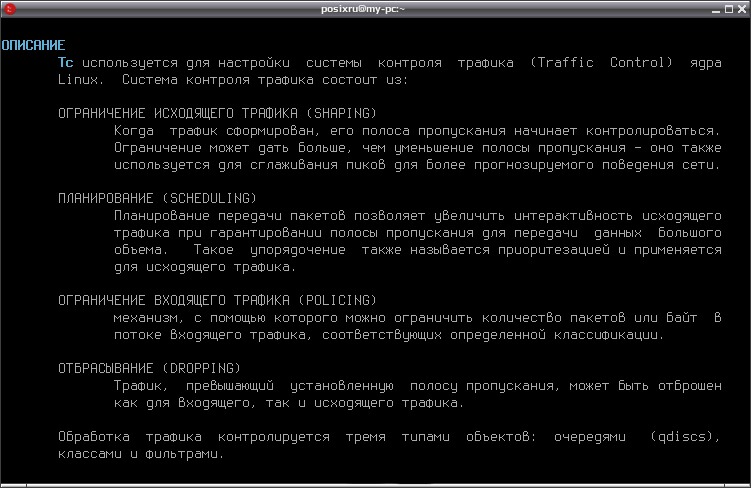Click heading ПЛАНИРОВАНИЕ (SCHEDULING)
Image resolution: width=751 pixels, height=488 pixels.
pyautogui.click(x=158, y=198)
